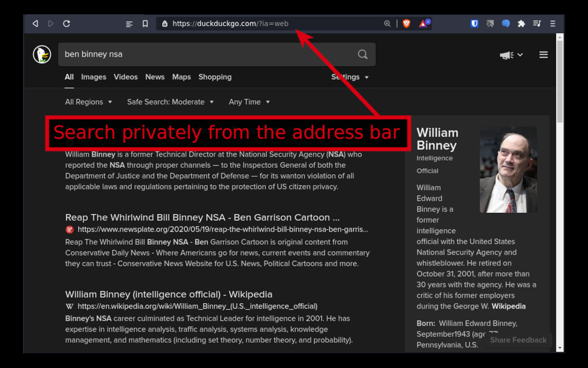Submit search with the magnifier button
The width and height of the screenshot is (588, 368).
click(363, 54)
